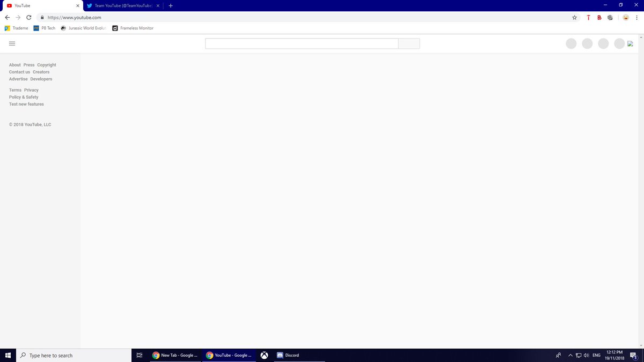The height and width of the screenshot is (362, 644).
Task: Open the volume tray icon
Action: (x=587, y=355)
